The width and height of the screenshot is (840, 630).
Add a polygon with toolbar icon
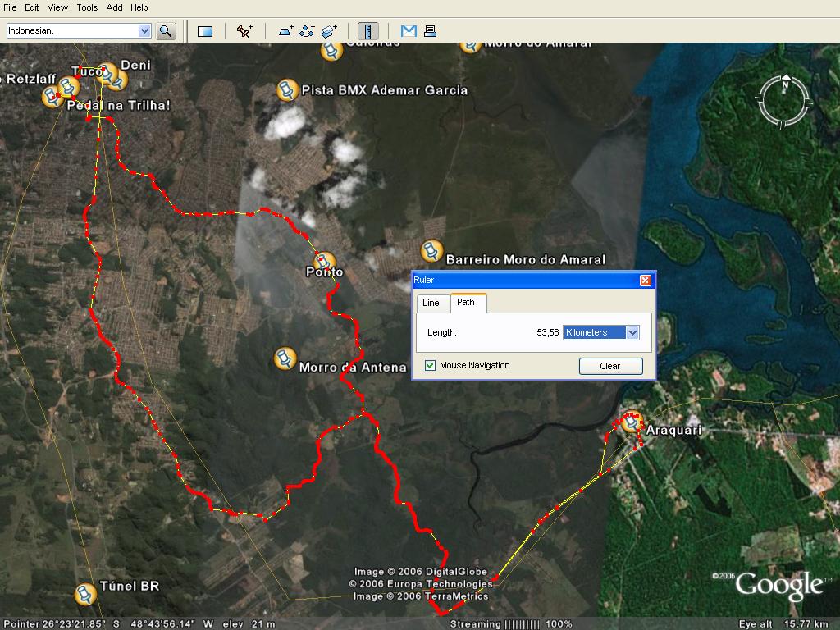286,31
